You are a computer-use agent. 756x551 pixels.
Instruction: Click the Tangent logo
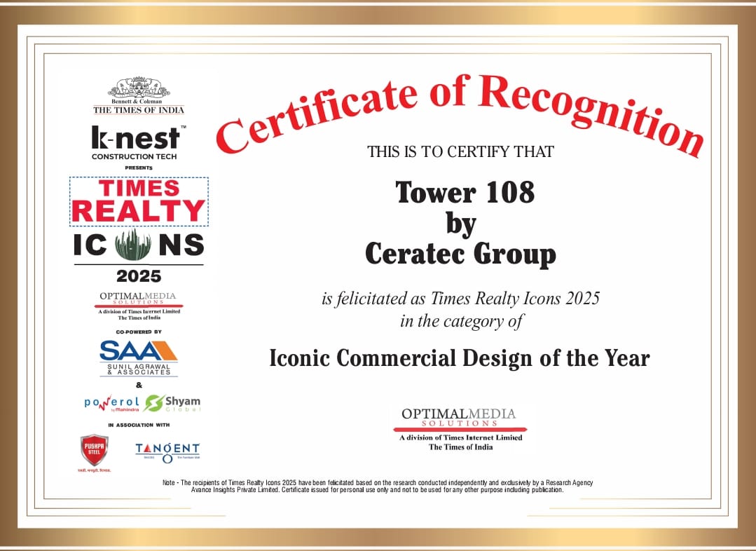point(167,451)
